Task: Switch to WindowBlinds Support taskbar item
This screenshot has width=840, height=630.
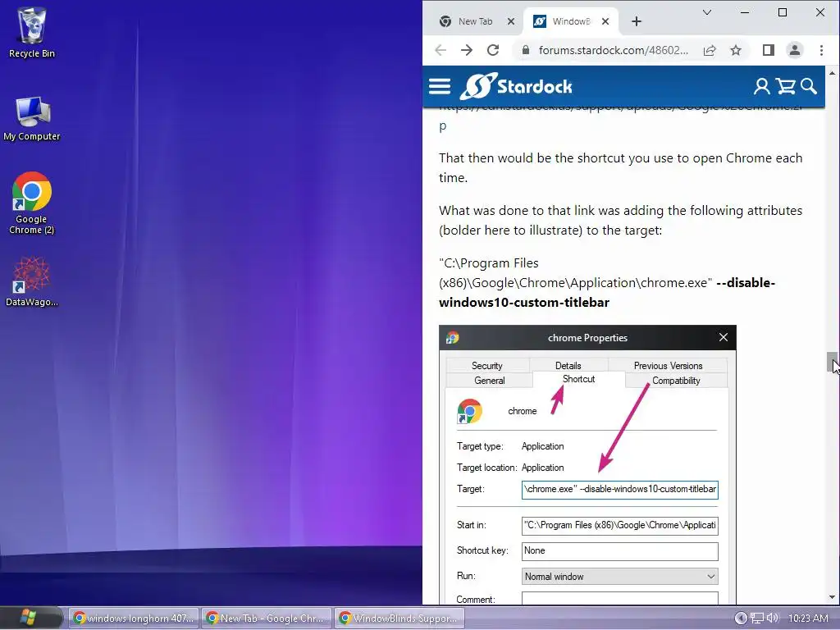Action: 399,619
